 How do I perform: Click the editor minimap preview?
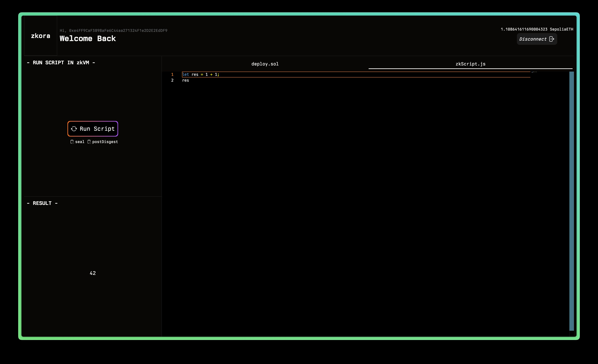point(534,72)
